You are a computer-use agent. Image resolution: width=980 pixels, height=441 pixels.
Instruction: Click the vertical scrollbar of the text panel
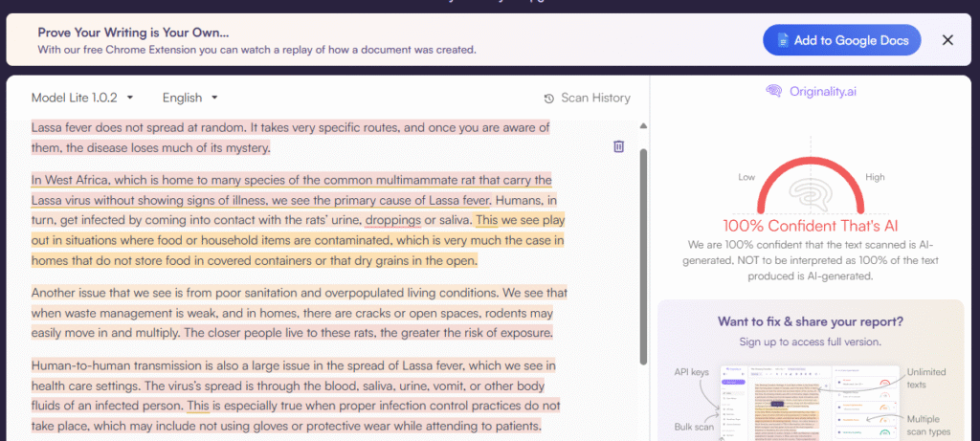click(643, 249)
